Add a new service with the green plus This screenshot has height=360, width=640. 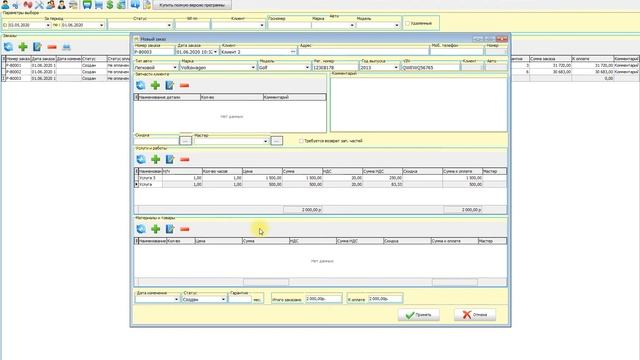click(155, 159)
